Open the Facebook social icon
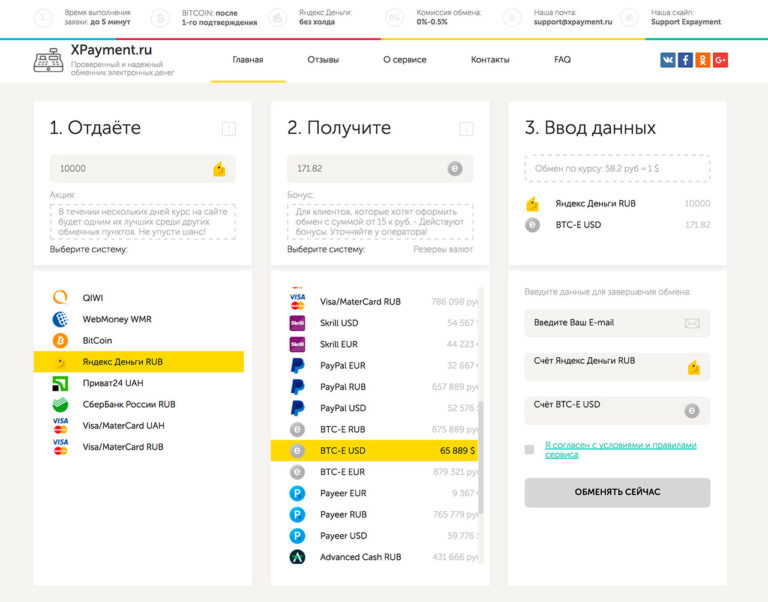The width and height of the screenshot is (768, 602). click(x=685, y=60)
